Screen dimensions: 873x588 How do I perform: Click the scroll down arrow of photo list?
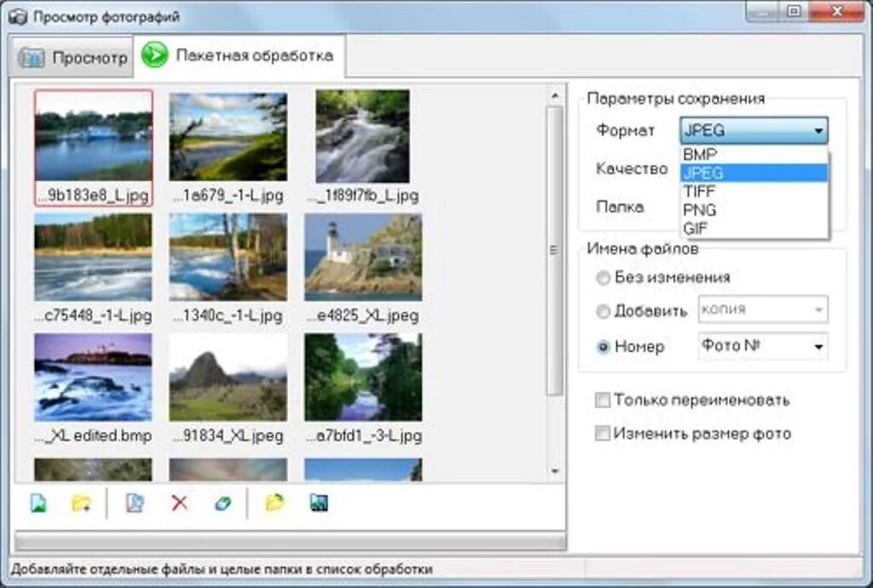pyautogui.click(x=554, y=470)
